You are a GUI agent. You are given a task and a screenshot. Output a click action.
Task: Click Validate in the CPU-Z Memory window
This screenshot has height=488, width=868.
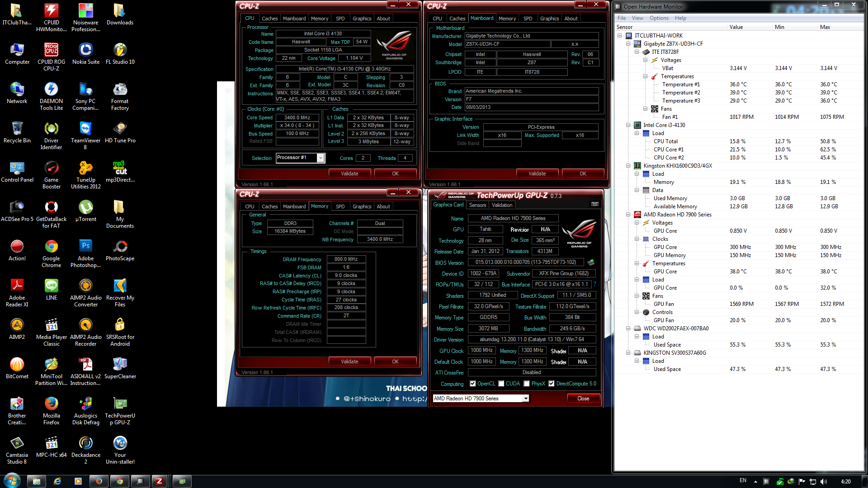pos(349,361)
